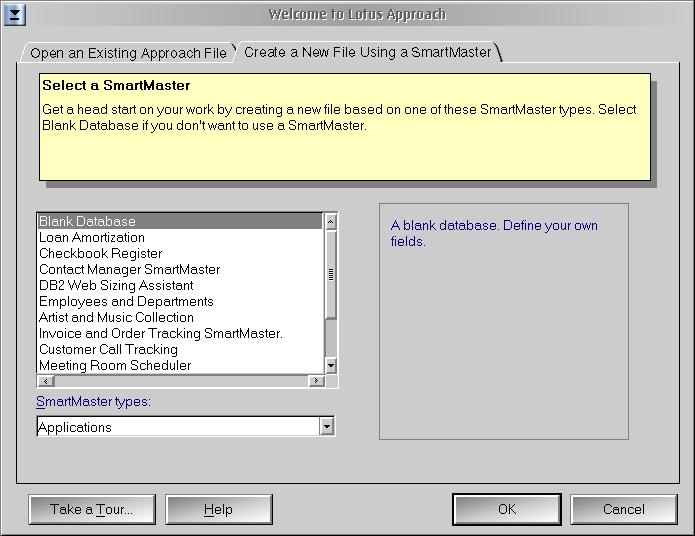Click the list's scroll left arrow

click(x=45, y=381)
